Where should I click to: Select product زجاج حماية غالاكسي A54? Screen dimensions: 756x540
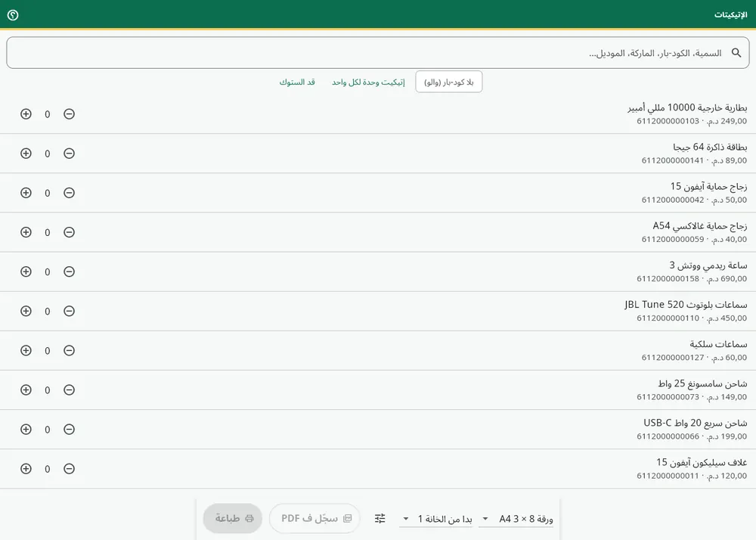(x=378, y=232)
